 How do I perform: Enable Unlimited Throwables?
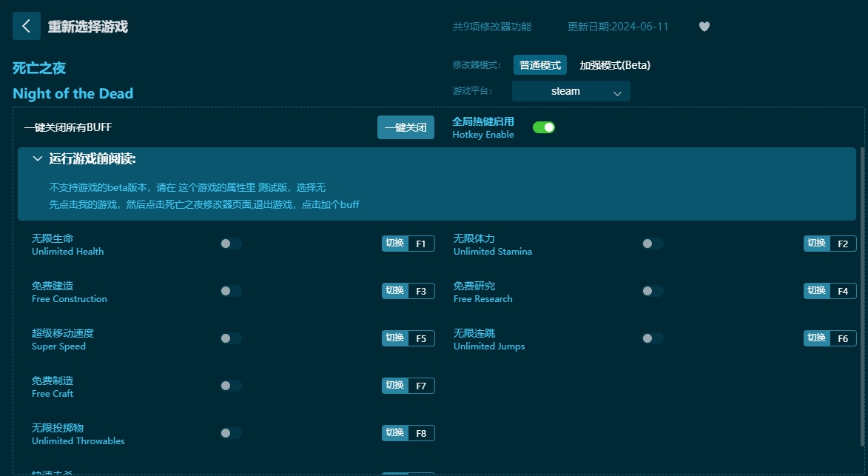point(230,432)
